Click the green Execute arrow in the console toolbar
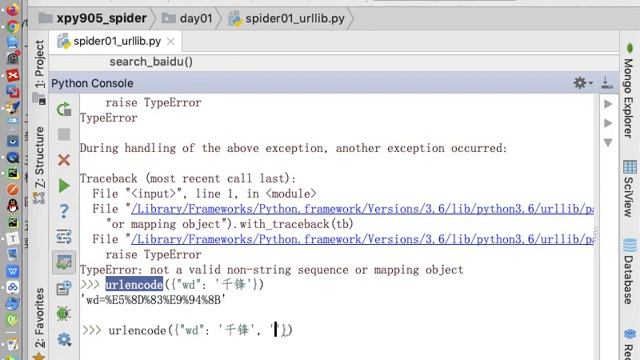The height and width of the screenshot is (360, 640). (64, 186)
